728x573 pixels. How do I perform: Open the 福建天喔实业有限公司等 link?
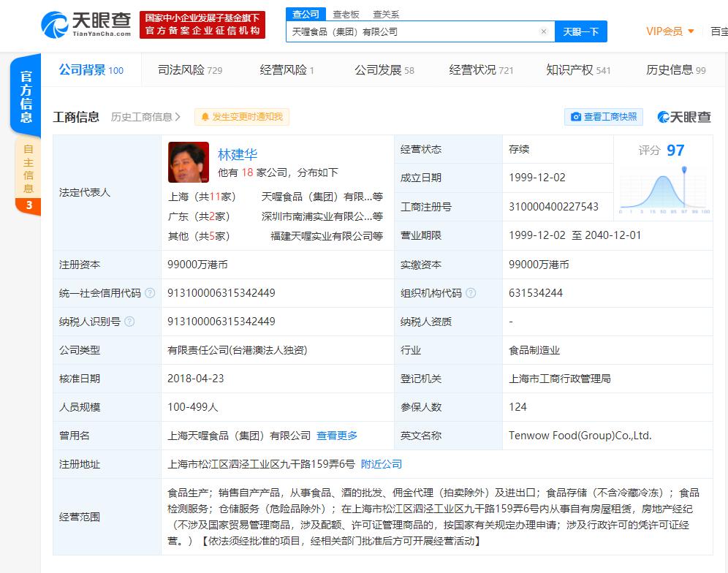click(327, 236)
